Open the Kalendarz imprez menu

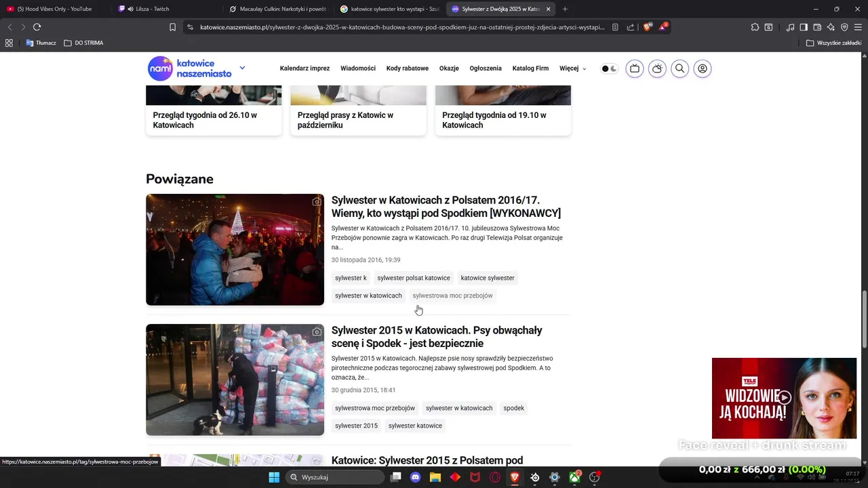pos(304,68)
